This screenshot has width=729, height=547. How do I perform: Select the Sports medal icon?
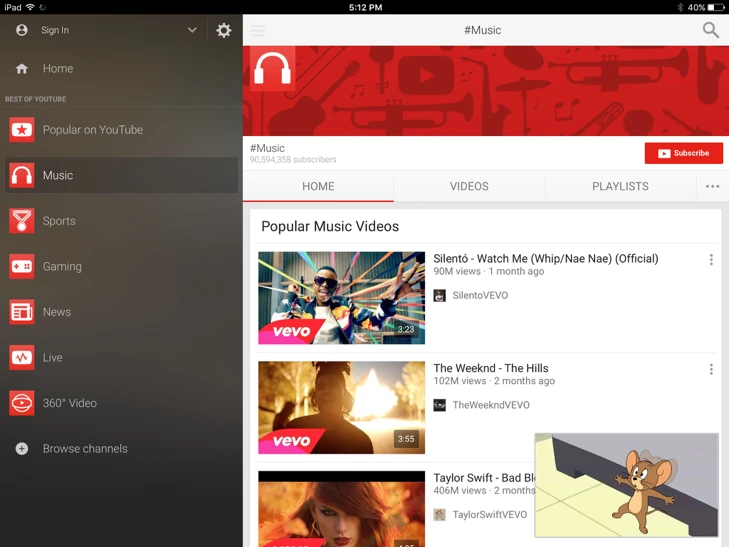click(22, 221)
